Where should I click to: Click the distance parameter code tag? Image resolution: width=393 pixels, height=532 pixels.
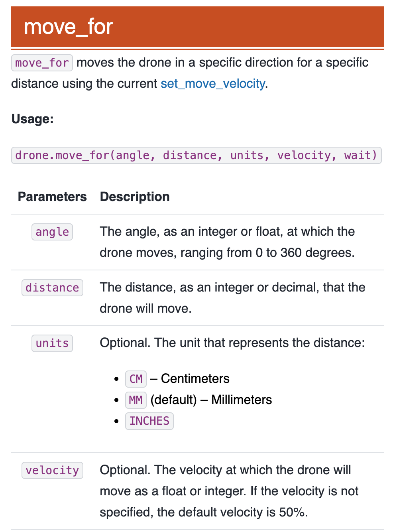point(52,288)
